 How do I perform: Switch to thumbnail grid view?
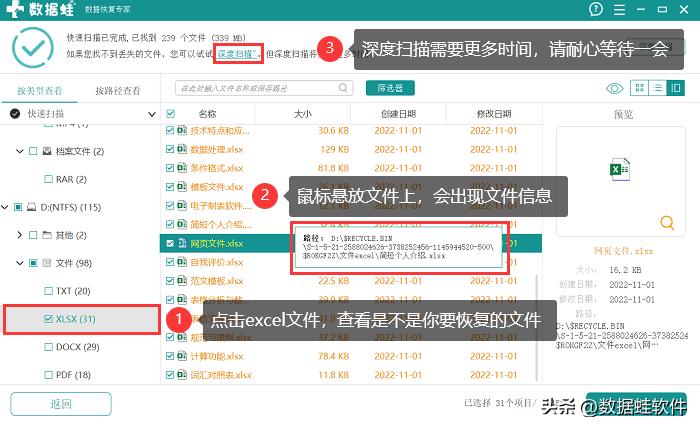pos(639,88)
